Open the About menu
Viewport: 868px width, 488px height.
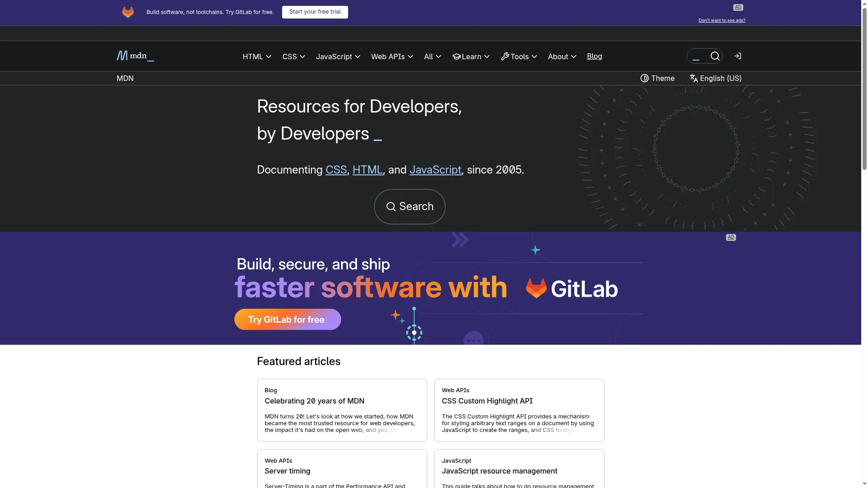(562, 56)
